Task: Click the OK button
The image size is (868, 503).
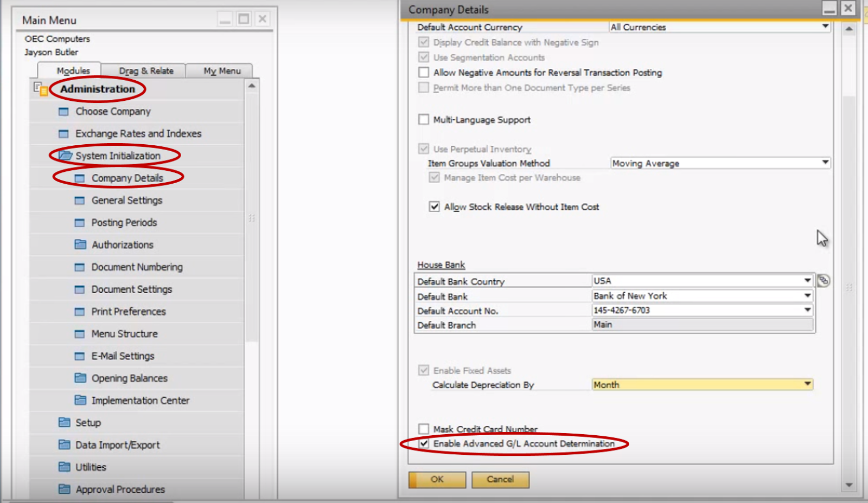Action: [x=437, y=480]
